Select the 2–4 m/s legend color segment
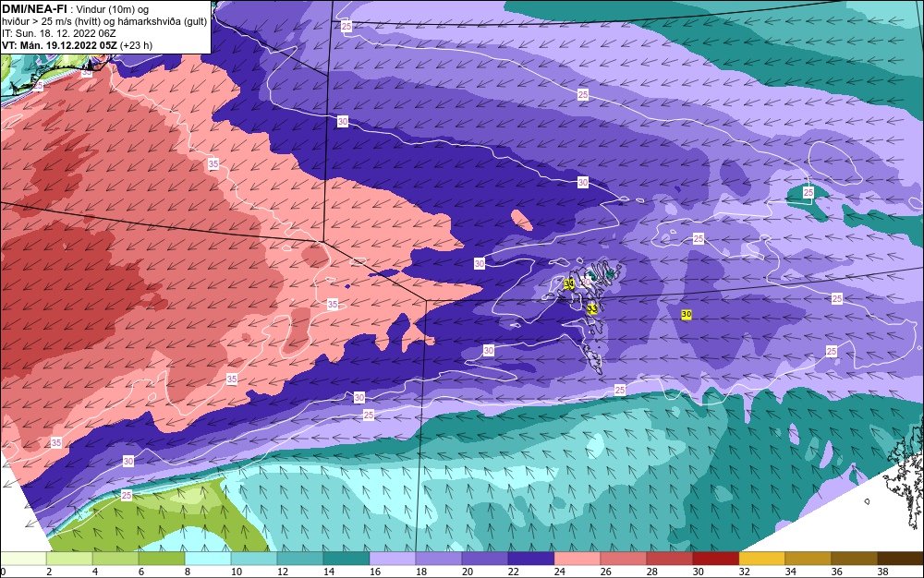Screen dimensions: 924x578 [69, 559]
